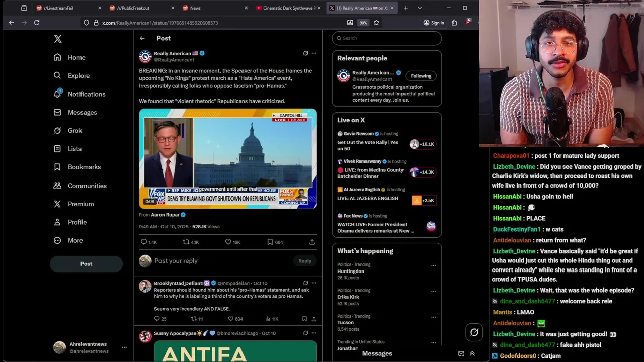Open more options on Sunny Apocalypse's reply
644x362 pixels.
click(x=314, y=333)
